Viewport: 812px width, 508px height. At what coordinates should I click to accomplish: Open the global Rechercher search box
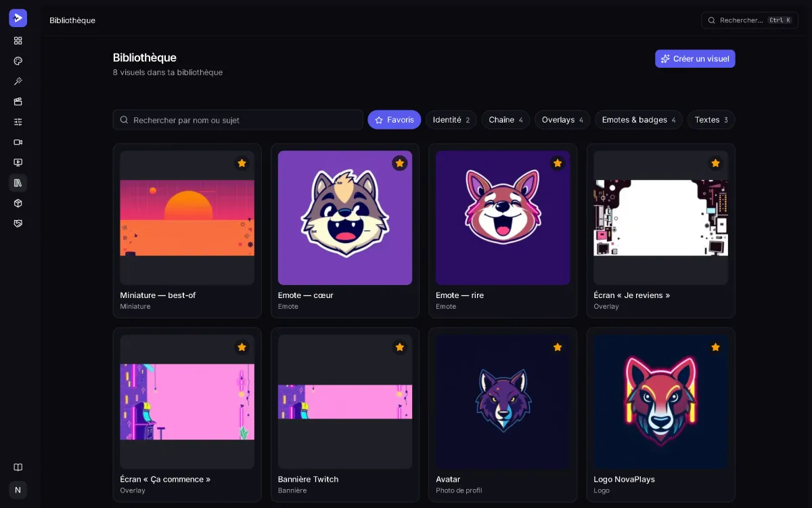(750, 20)
